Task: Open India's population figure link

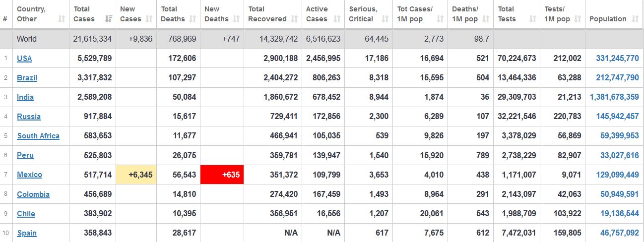Action: (x=614, y=97)
